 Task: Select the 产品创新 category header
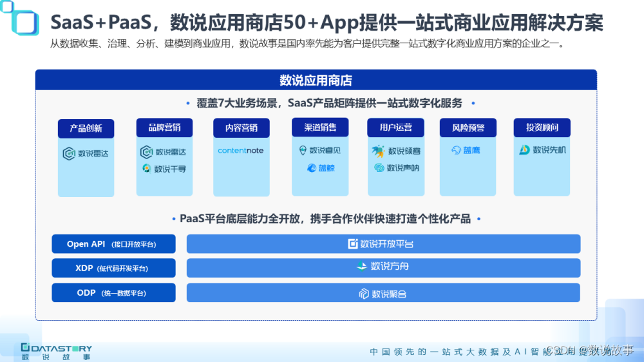click(x=86, y=129)
